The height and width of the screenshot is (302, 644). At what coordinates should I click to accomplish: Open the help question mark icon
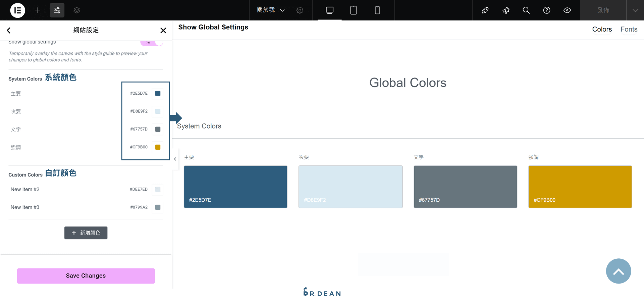(x=546, y=10)
